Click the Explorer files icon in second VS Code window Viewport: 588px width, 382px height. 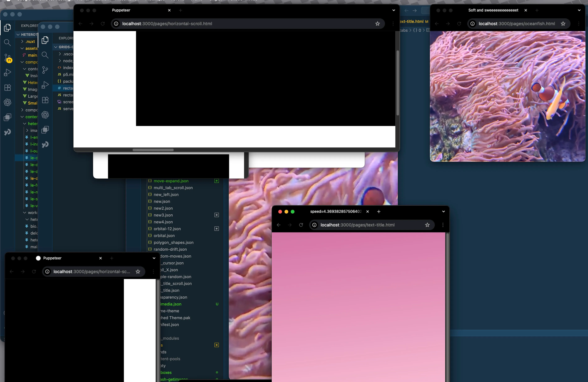[45, 40]
